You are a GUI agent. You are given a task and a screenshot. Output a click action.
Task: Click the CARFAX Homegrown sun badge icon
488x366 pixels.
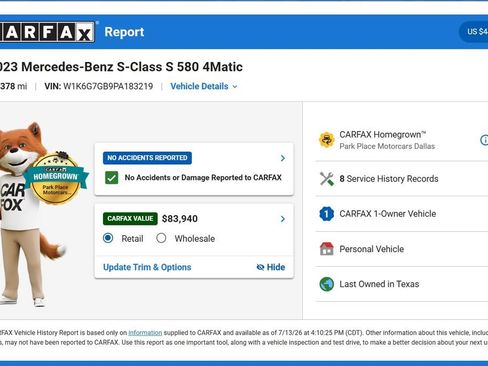(327, 140)
